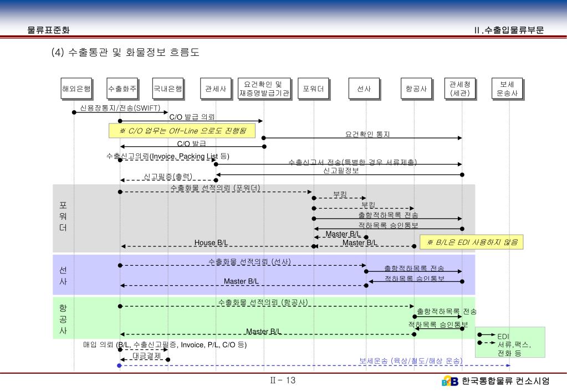Click the 포워더 section side label

(x=63, y=216)
